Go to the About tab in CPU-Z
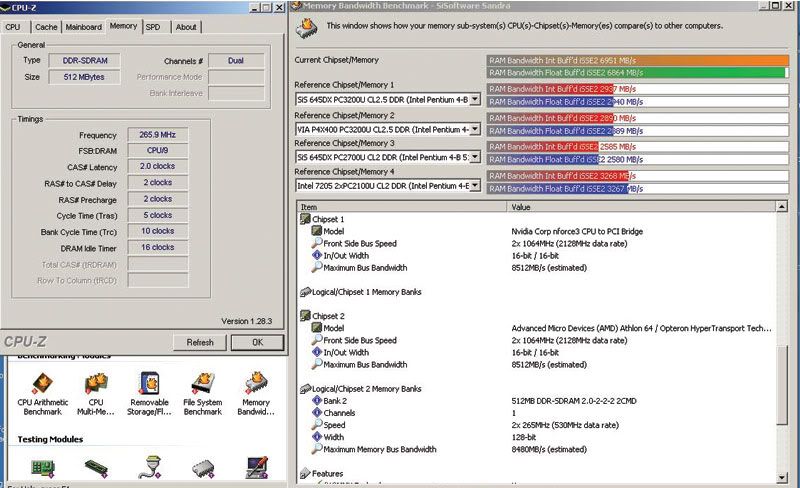 pos(186,27)
